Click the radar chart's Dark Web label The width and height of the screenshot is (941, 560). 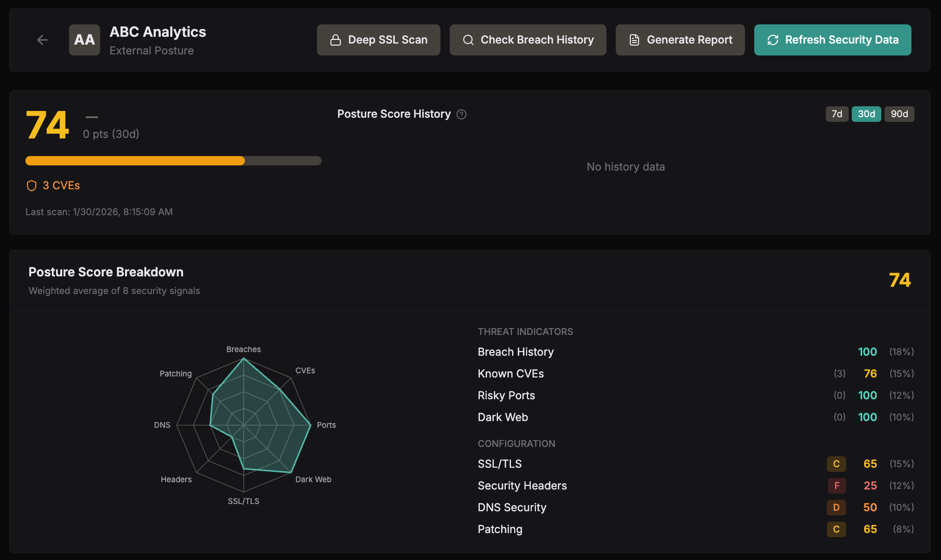(313, 480)
